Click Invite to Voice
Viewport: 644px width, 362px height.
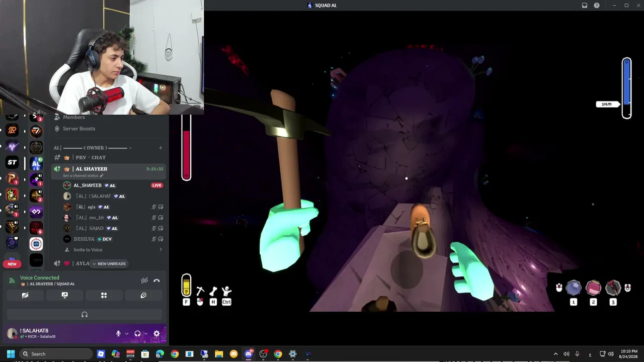(88, 250)
